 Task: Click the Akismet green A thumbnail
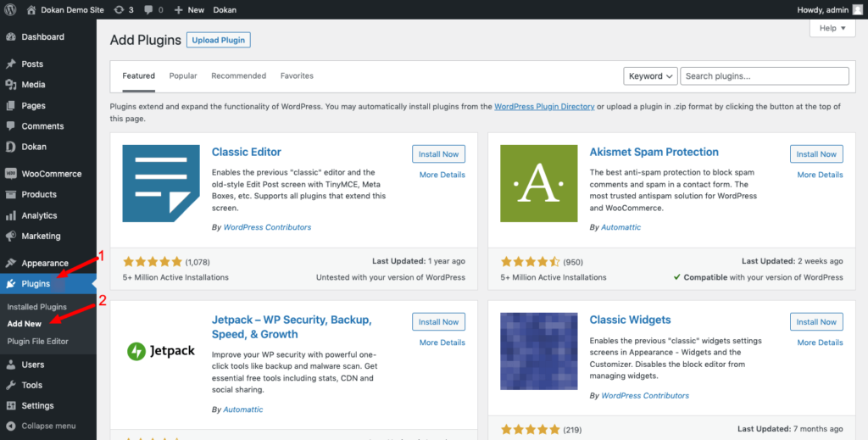tap(538, 184)
